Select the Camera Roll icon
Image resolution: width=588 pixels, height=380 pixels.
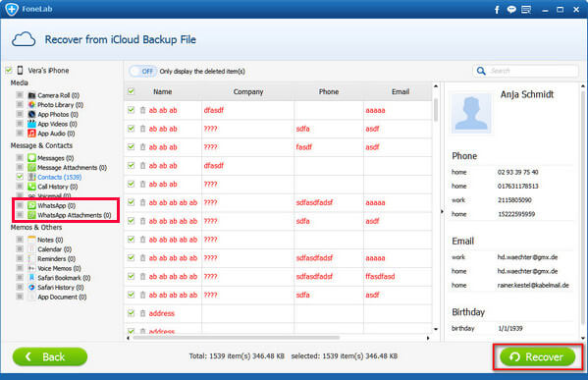[31, 95]
